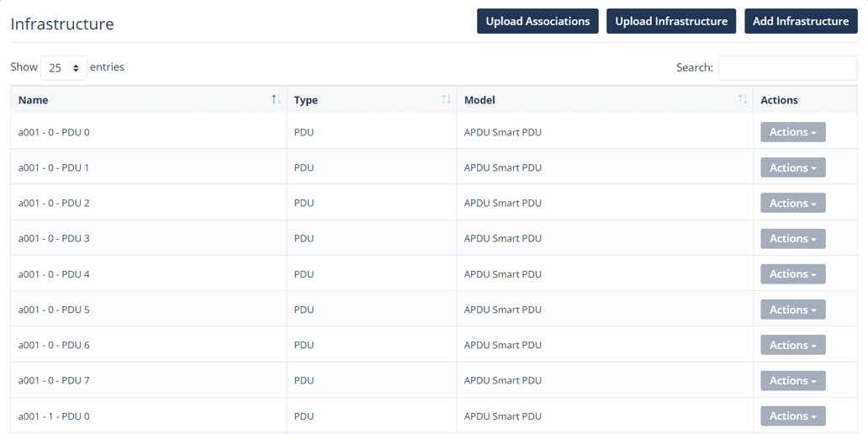Expand Actions menu for a001 - 0 - PDU 3
The width and height of the screenshot is (868, 434).
[x=792, y=239]
